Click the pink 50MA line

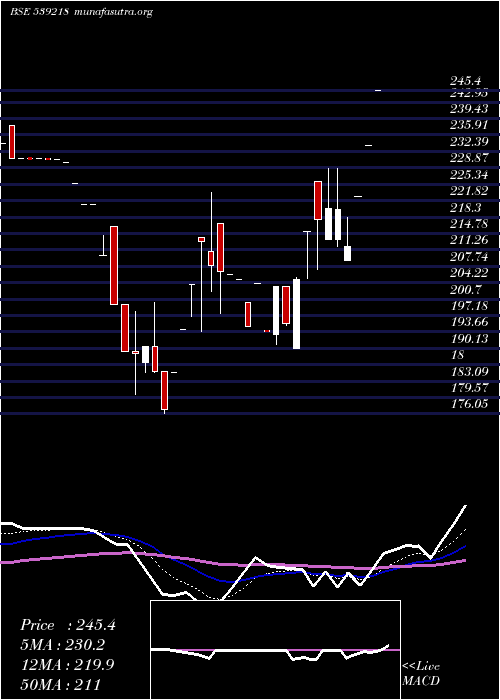(x=232, y=564)
